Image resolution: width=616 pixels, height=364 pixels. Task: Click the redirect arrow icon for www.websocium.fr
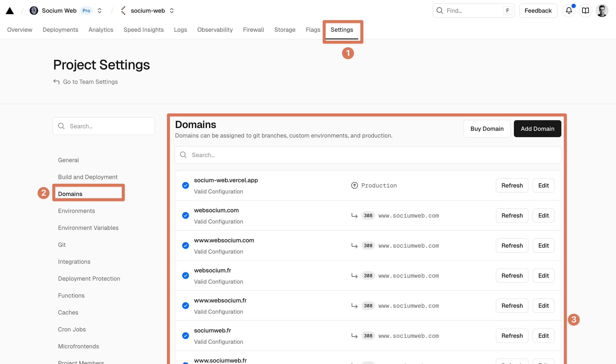coord(354,306)
